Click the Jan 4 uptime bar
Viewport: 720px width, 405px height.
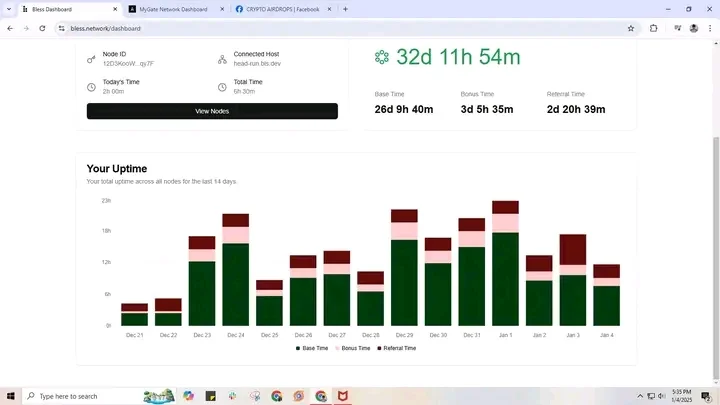[x=607, y=295]
